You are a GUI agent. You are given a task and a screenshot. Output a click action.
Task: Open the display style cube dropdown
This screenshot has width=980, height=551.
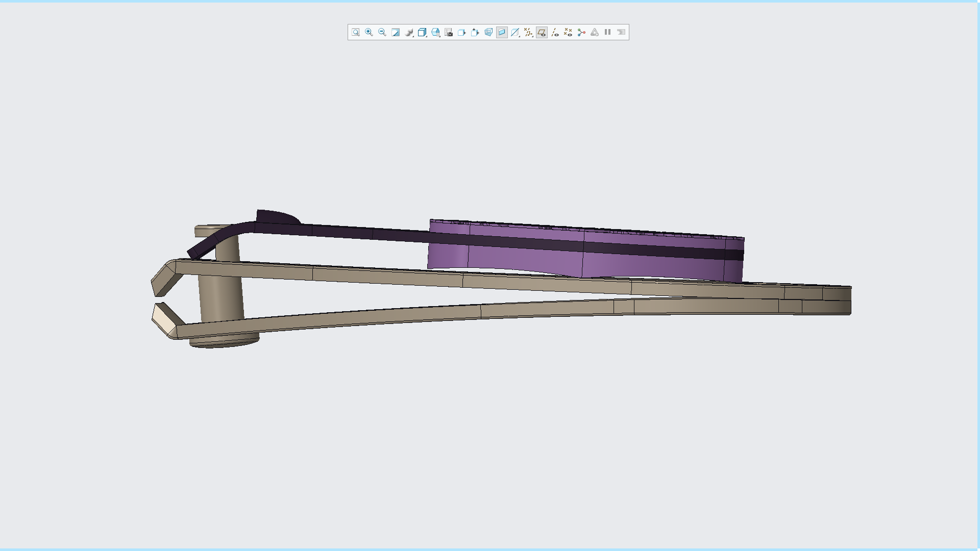[x=423, y=32]
